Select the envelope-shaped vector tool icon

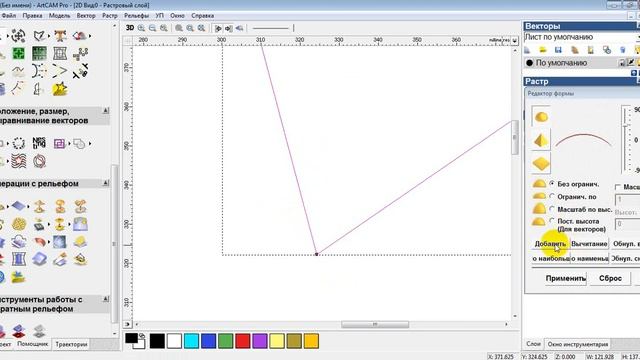(39, 36)
